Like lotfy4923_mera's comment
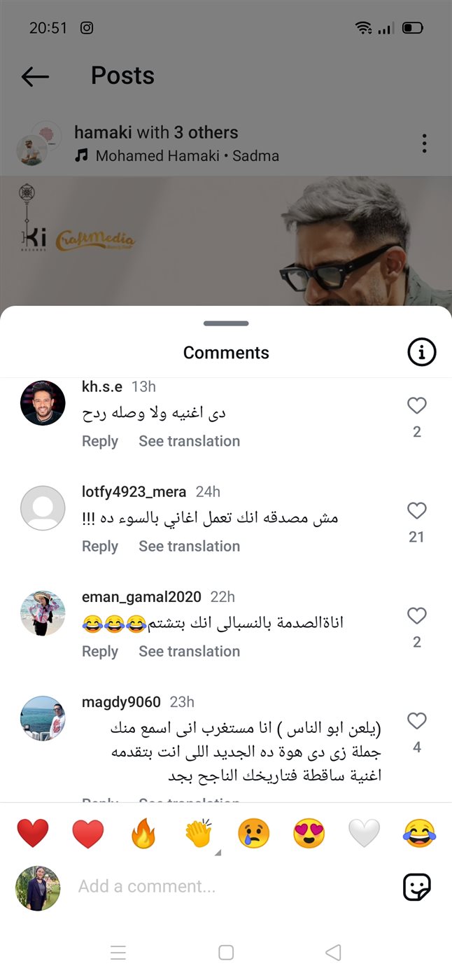This screenshot has width=452, height=980. [417, 510]
